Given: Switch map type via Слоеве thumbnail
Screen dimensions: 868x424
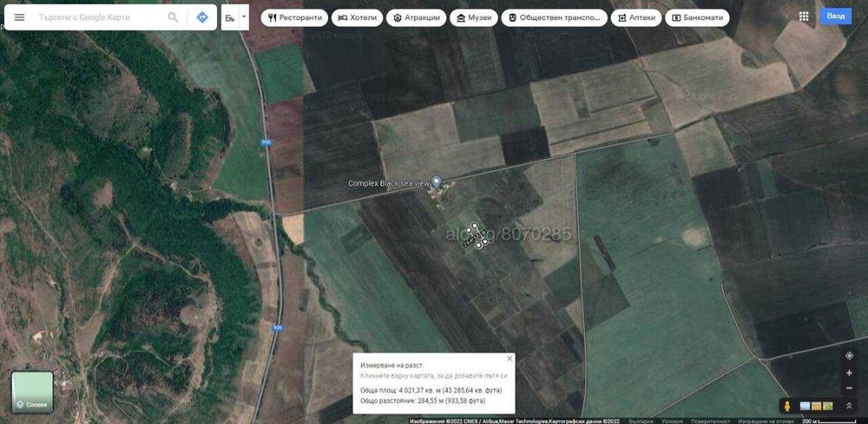Looking at the screenshot, I should click(x=32, y=393).
